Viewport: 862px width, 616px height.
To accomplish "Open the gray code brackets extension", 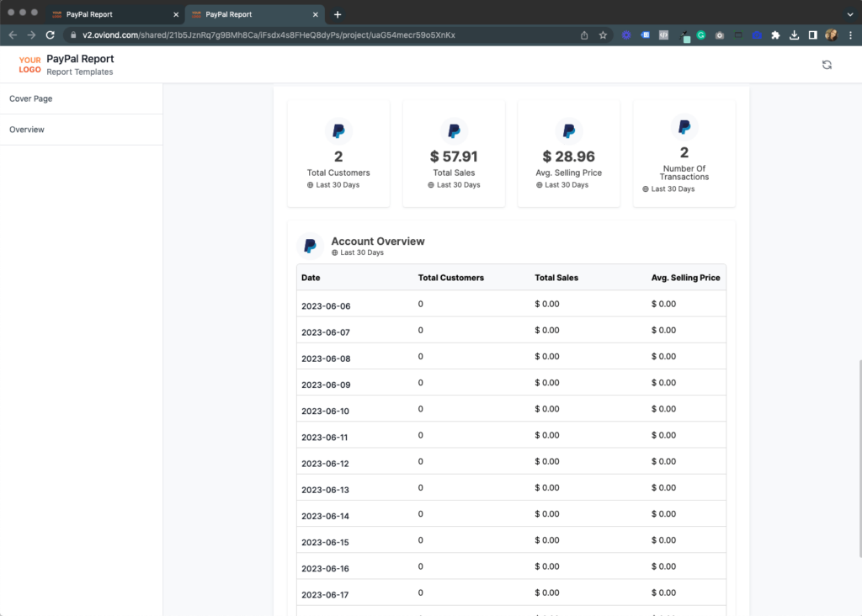I will [x=663, y=35].
